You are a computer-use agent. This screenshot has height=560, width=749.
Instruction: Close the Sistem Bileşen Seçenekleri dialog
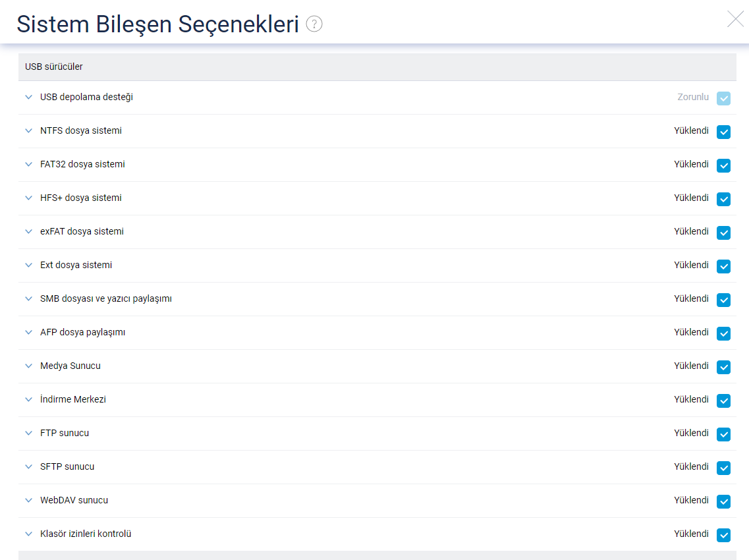(736, 19)
